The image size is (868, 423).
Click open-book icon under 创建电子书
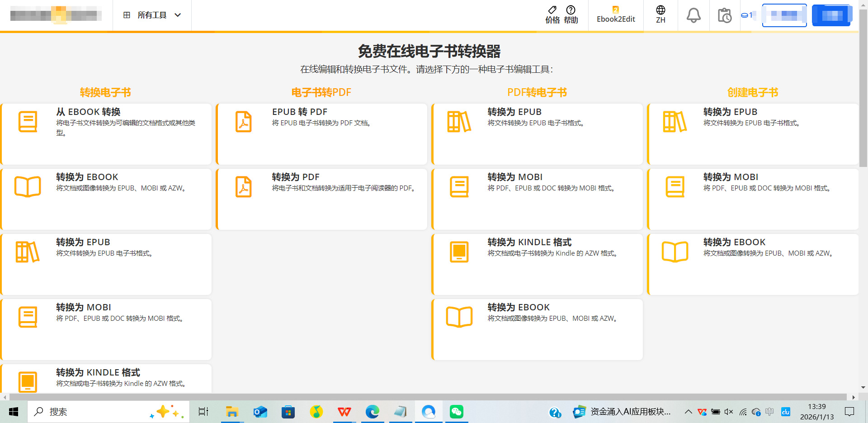675,252
